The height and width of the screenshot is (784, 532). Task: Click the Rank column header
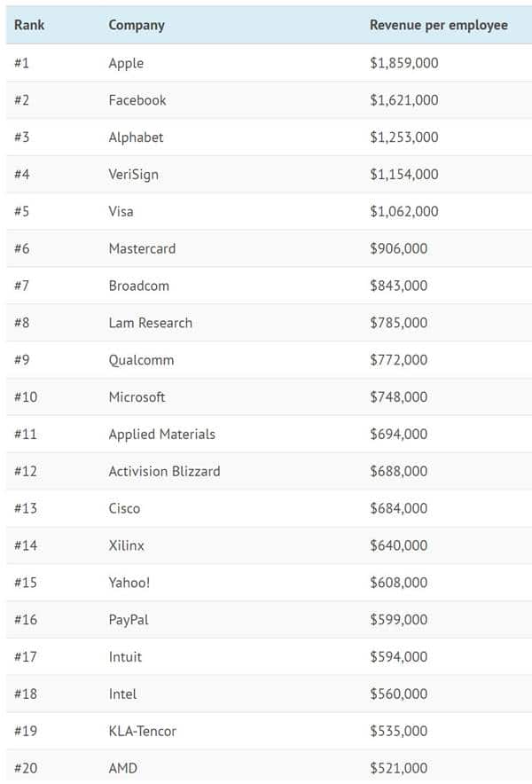click(x=29, y=25)
